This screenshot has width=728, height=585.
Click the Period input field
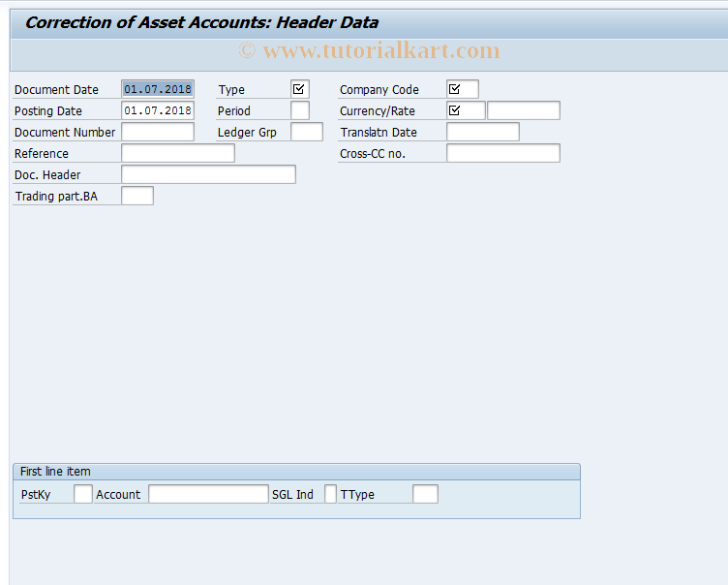point(300,110)
